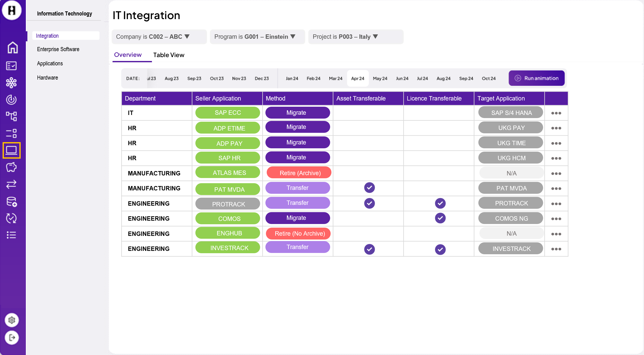The height and width of the screenshot is (355, 644).
Task: Click the Transfer method pill for INVESTRACK
Action: click(x=298, y=247)
